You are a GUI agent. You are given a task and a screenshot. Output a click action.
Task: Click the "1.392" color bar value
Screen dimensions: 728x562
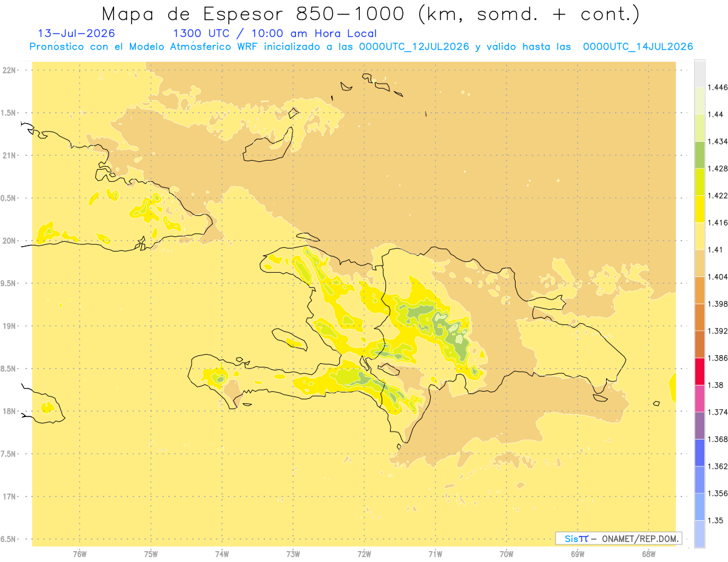click(718, 331)
